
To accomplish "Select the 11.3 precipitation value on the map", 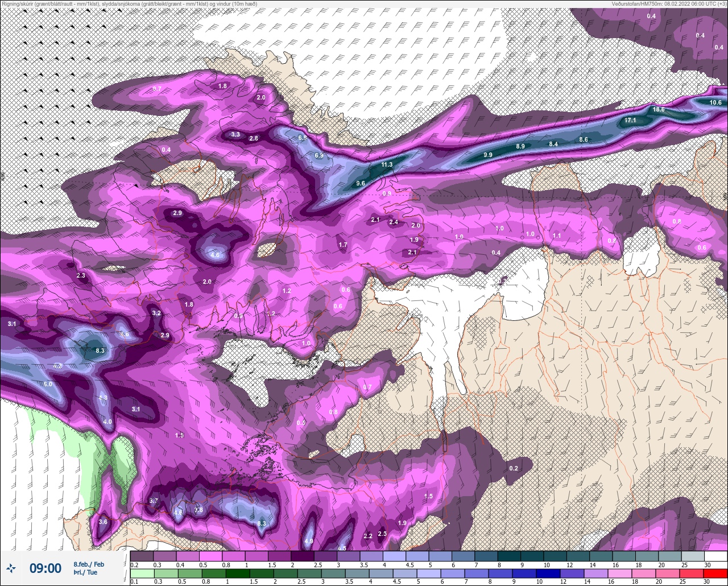I will click(x=387, y=164).
